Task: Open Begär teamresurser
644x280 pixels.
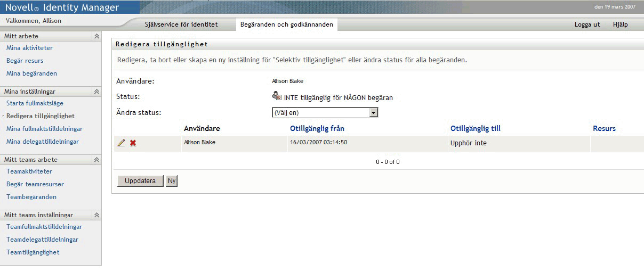Action: [x=35, y=184]
